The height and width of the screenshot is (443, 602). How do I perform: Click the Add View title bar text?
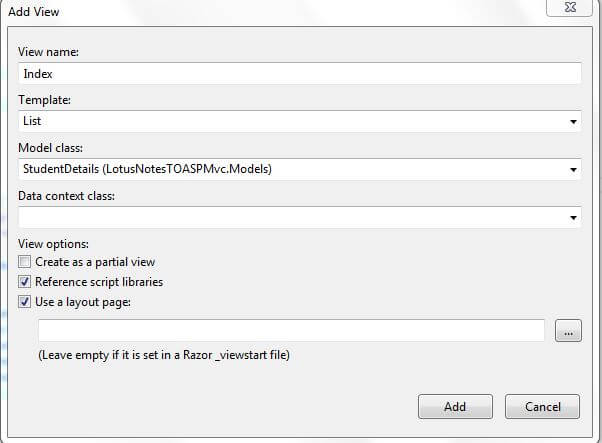pyautogui.click(x=35, y=10)
